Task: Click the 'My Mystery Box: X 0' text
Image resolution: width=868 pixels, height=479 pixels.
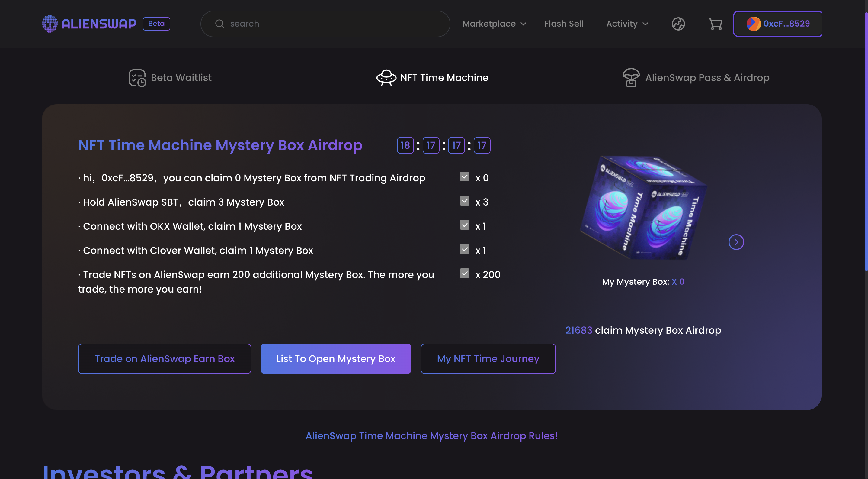Action: (x=643, y=282)
